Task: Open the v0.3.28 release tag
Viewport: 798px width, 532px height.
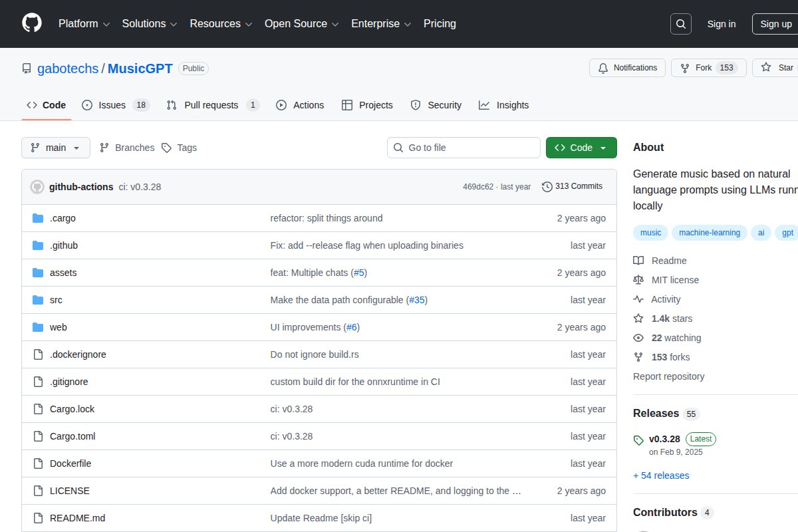Action: tap(664, 439)
